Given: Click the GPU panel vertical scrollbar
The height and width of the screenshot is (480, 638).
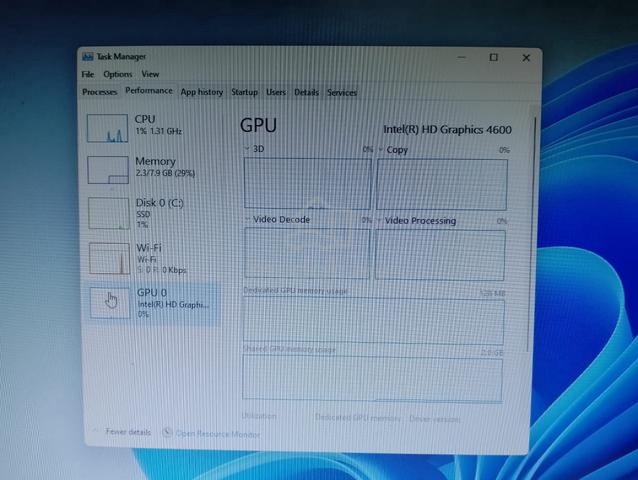Looking at the screenshot, I should click(x=533, y=233).
